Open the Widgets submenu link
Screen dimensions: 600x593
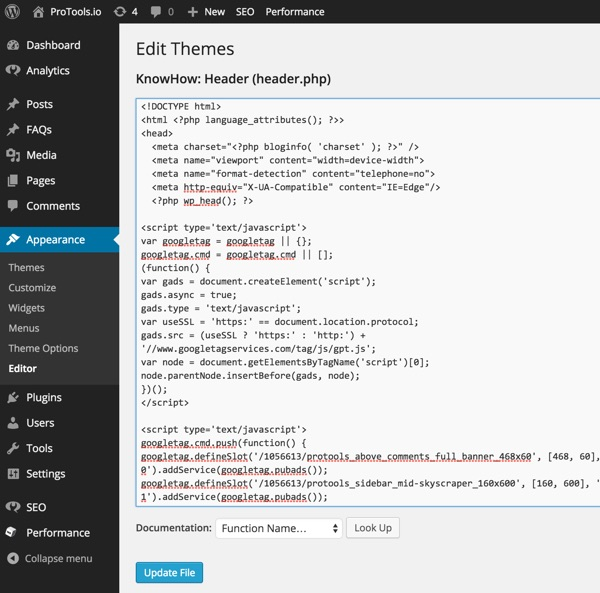click(x=26, y=308)
